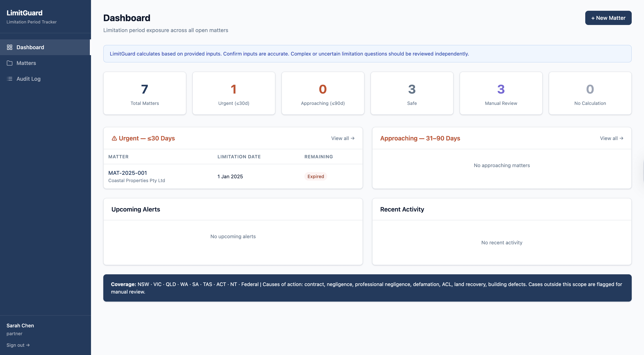
Task: Switch to the Audit Log page
Action: click(28, 79)
